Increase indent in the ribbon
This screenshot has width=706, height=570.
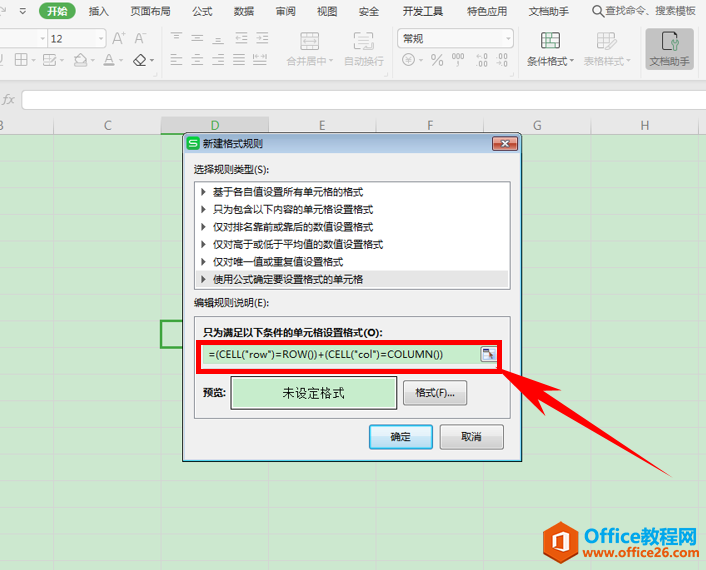coord(262,38)
